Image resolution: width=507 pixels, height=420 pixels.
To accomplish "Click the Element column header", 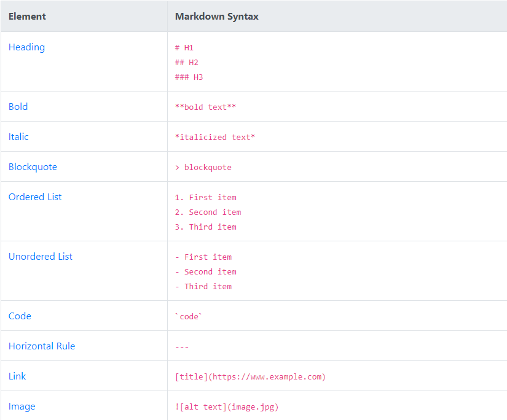I will pos(27,17).
